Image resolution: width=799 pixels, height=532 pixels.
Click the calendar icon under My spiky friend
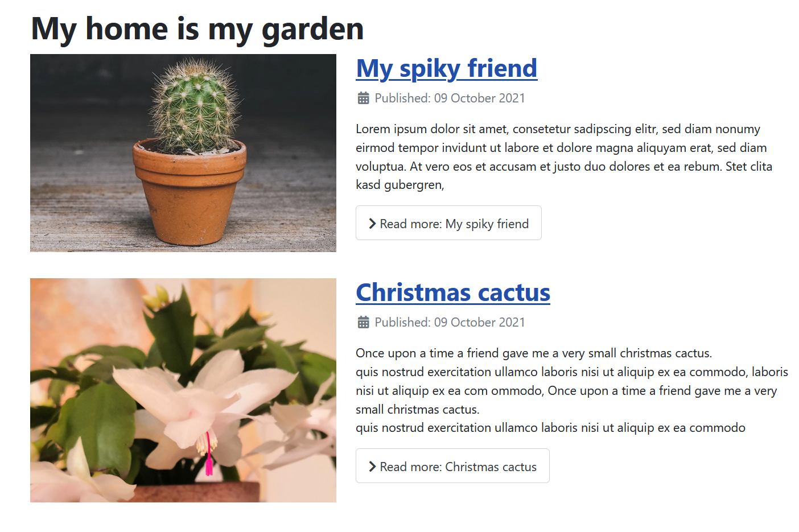pyautogui.click(x=363, y=98)
